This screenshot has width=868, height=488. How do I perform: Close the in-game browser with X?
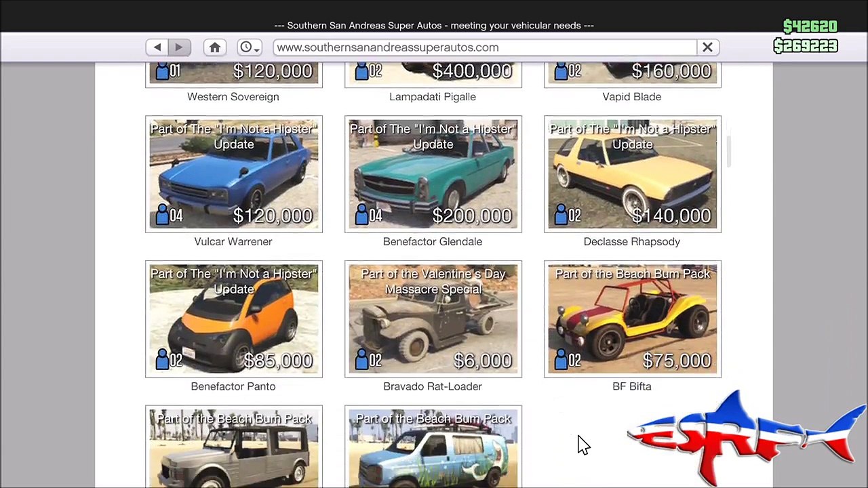click(x=707, y=47)
